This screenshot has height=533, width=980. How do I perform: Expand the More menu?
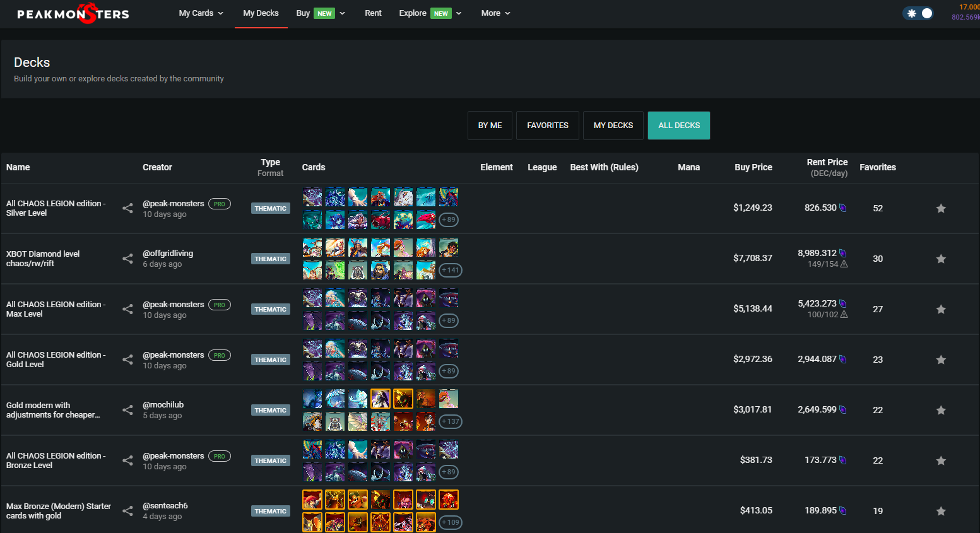(x=495, y=13)
